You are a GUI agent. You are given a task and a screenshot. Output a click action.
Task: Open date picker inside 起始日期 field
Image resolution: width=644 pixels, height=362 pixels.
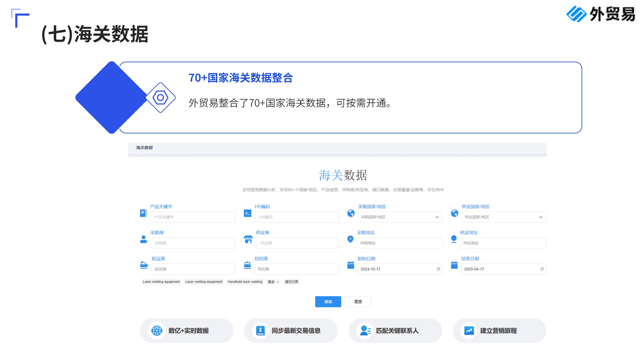coord(438,269)
